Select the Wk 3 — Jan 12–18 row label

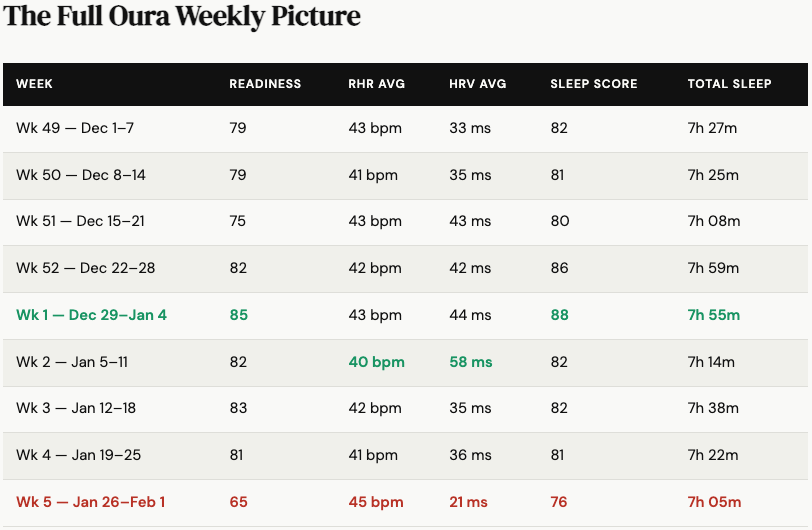[x=76, y=408]
